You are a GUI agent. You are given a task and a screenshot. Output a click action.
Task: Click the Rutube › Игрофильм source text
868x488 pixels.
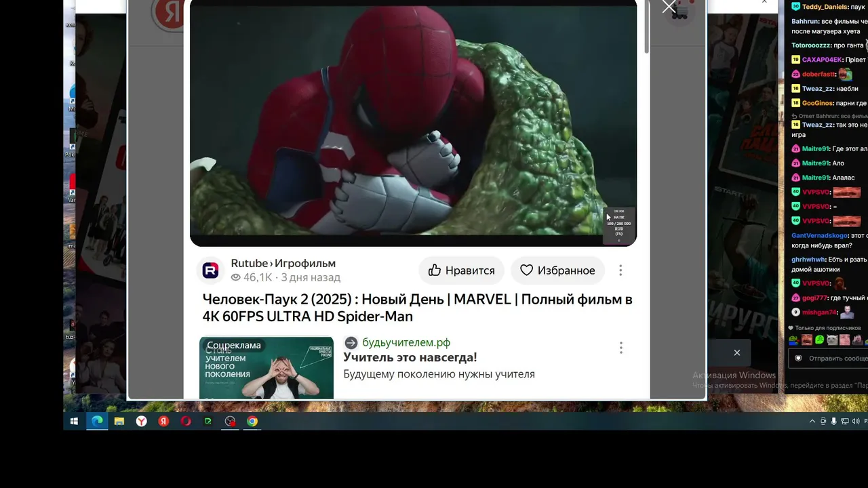[x=283, y=263]
